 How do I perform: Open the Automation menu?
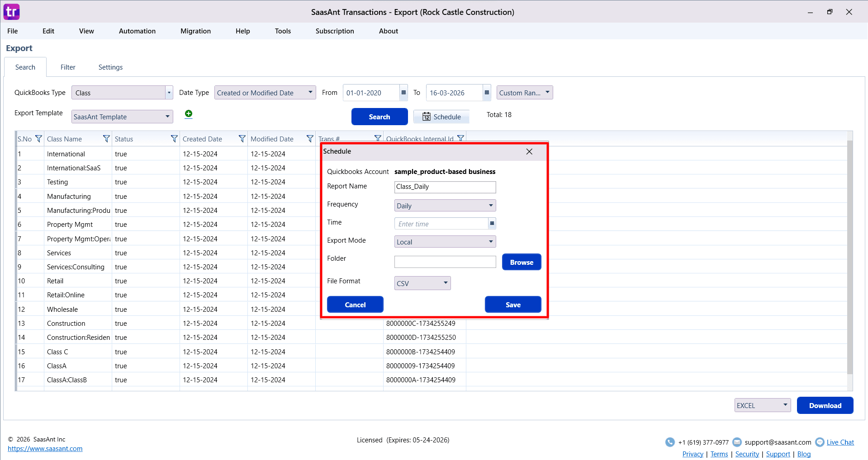[x=137, y=31]
